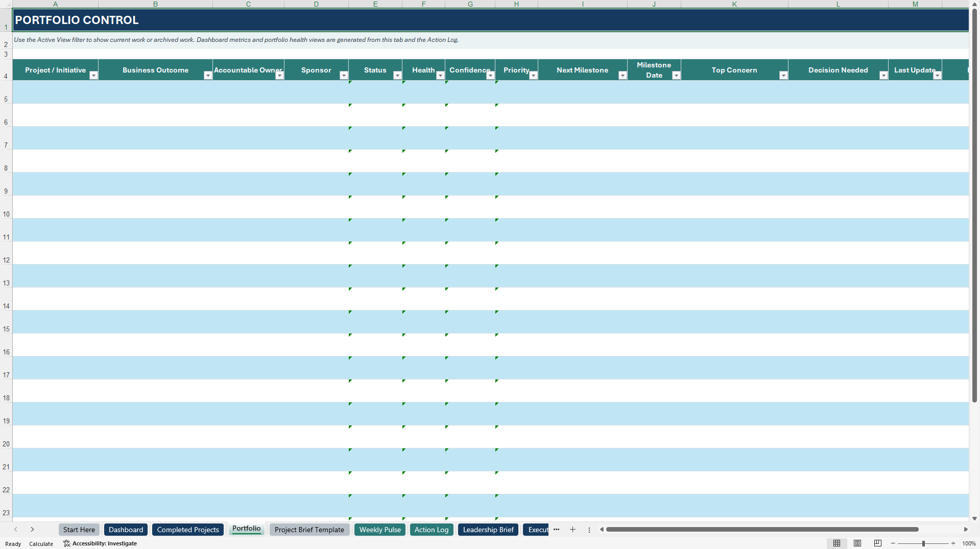
Task: Switch to the Start Here sheet
Action: pos(79,530)
